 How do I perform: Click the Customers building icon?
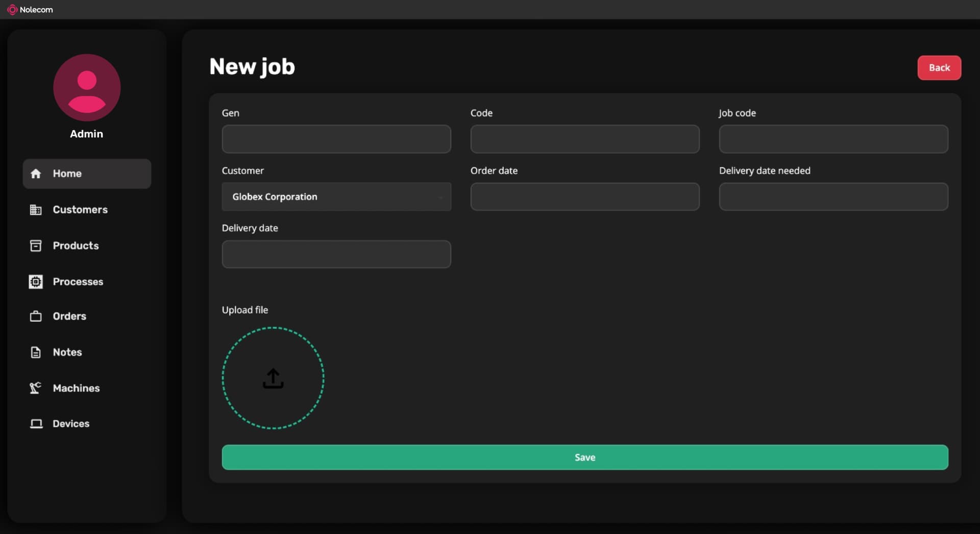[x=36, y=210]
